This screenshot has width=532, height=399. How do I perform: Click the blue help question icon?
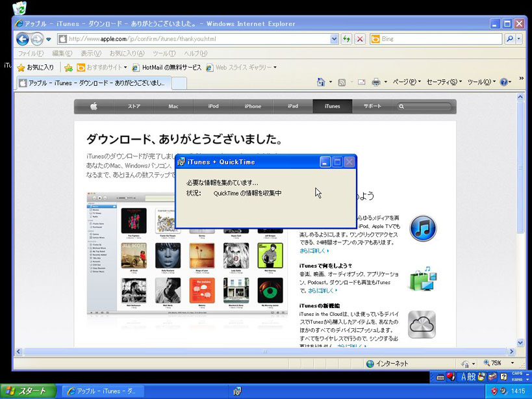[x=504, y=82]
